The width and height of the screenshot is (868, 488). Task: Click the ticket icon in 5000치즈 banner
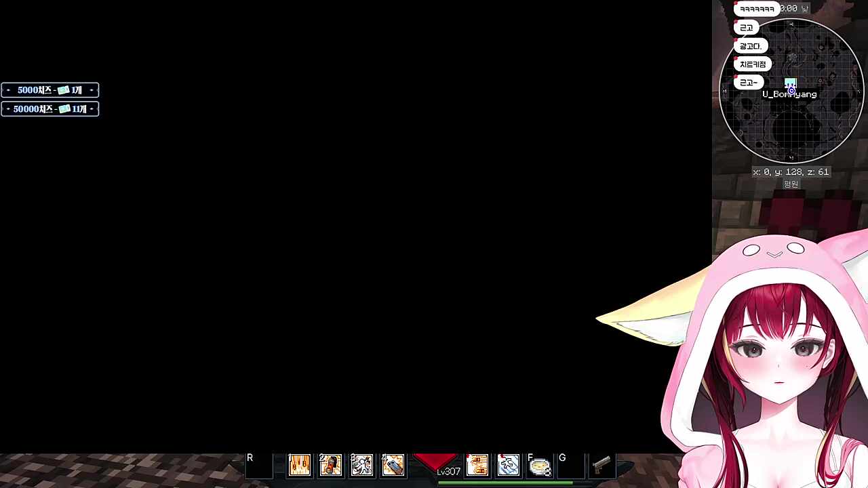click(x=64, y=90)
